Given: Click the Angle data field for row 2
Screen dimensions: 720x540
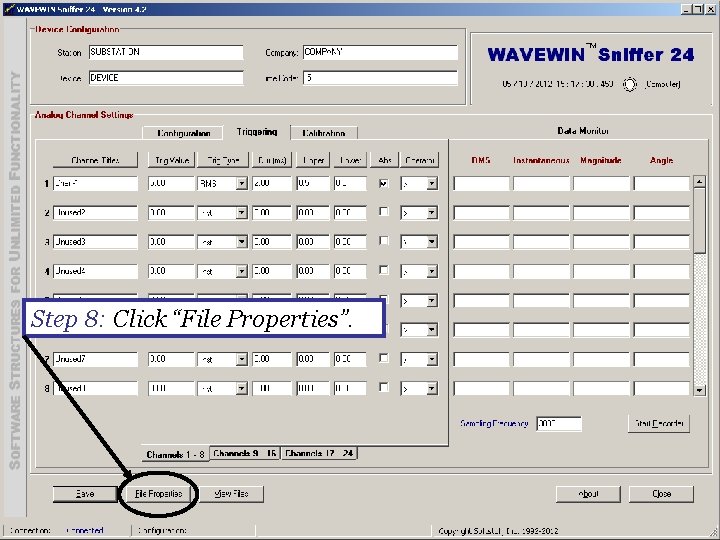Looking at the screenshot, I should pyautogui.click(x=662, y=213).
